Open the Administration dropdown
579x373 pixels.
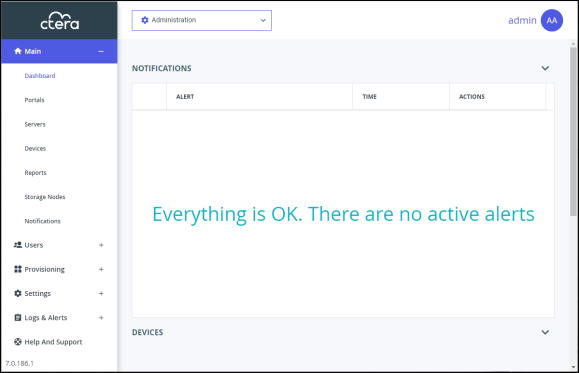202,20
